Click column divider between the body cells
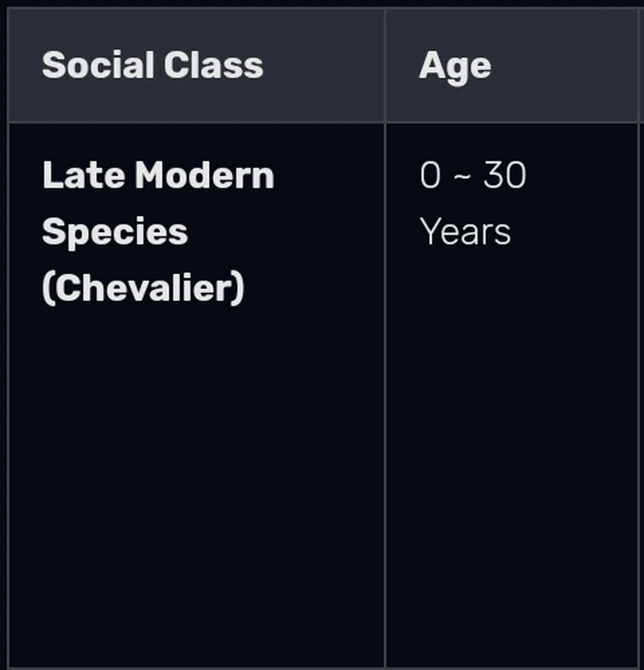644x670 pixels. coord(386,395)
